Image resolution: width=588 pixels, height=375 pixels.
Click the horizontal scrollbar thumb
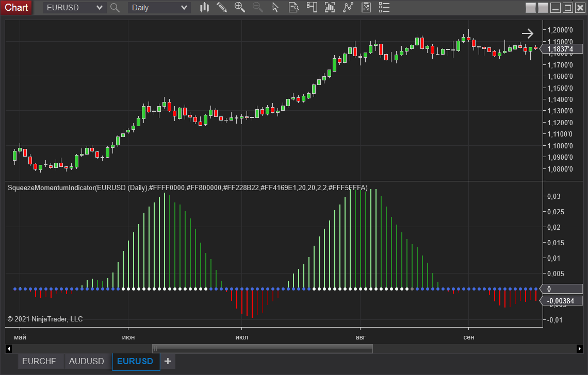pyautogui.click(x=262, y=349)
